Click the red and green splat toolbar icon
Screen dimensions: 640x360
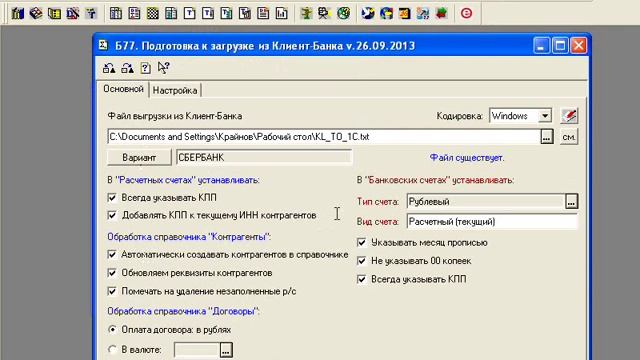tap(441, 13)
